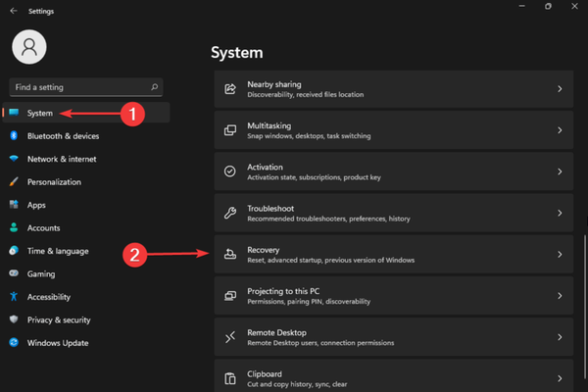Click the Troubleshoot wrench icon
The height and width of the screenshot is (392, 588).
click(230, 213)
